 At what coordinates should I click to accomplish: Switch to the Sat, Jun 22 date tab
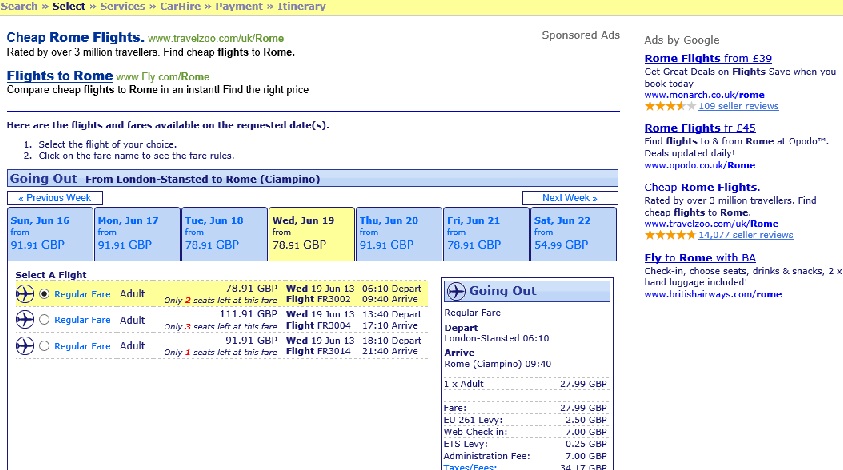(573, 234)
